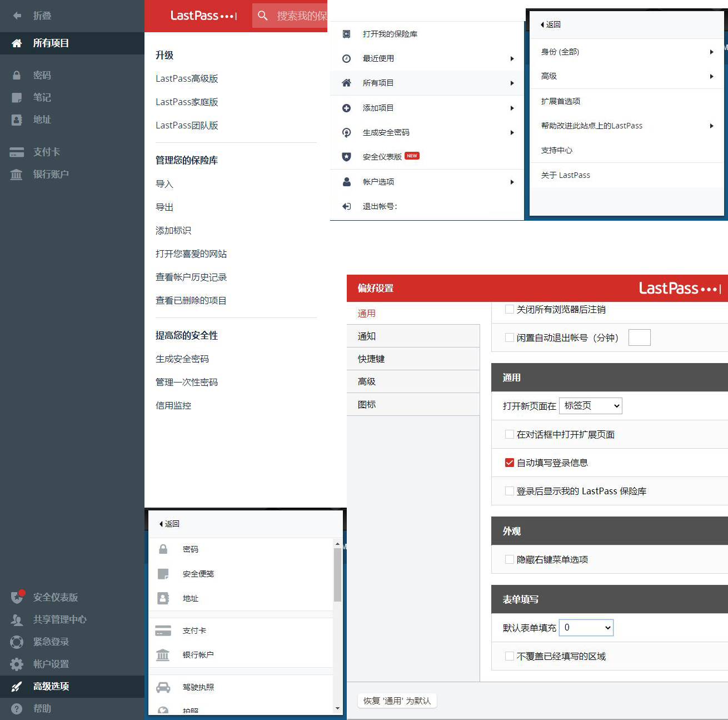
Task: Expand the arrow on the 所有项目 extension menu row
Action: click(x=512, y=83)
